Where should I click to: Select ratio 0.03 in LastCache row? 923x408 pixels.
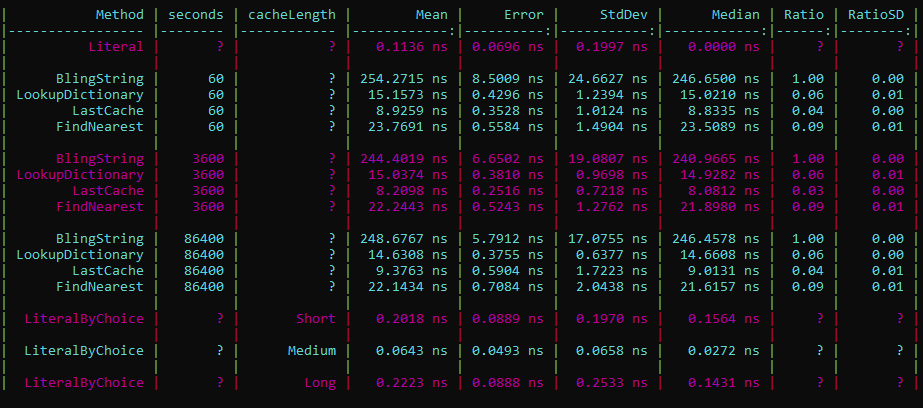coord(808,190)
